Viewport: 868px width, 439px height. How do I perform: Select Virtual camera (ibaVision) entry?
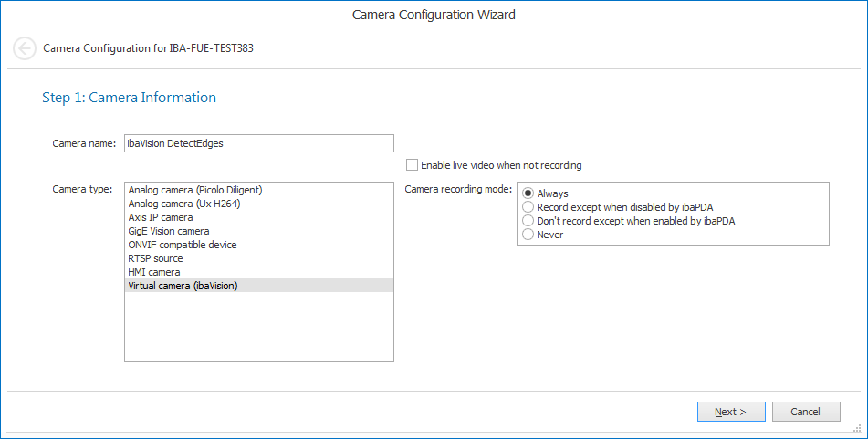click(183, 286)
